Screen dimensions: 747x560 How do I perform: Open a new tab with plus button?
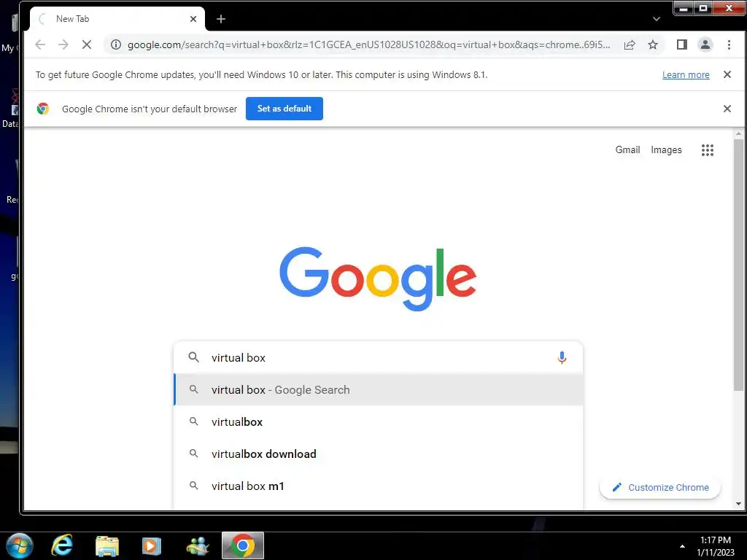(220, 19)
